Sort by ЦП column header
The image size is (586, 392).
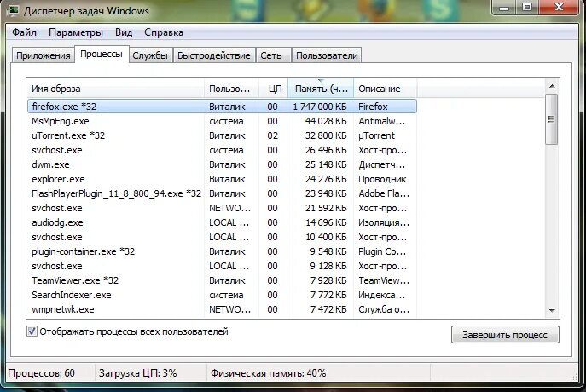(273, 89)
